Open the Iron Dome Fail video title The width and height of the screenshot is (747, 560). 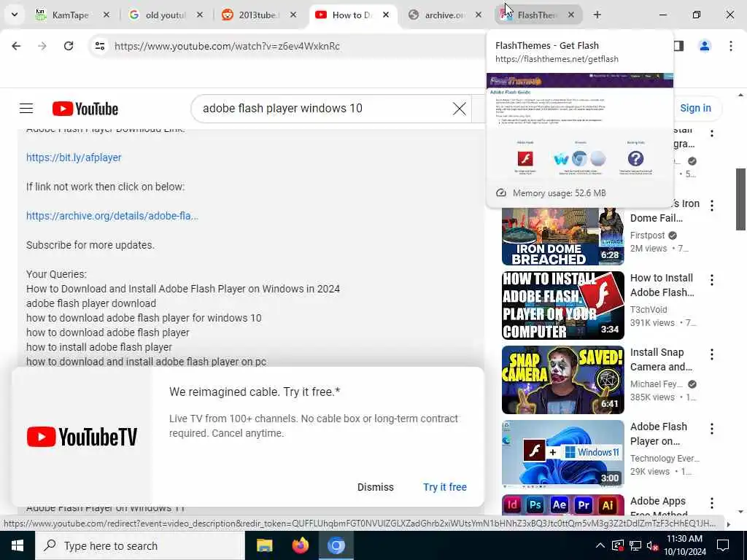pos(665,211)
